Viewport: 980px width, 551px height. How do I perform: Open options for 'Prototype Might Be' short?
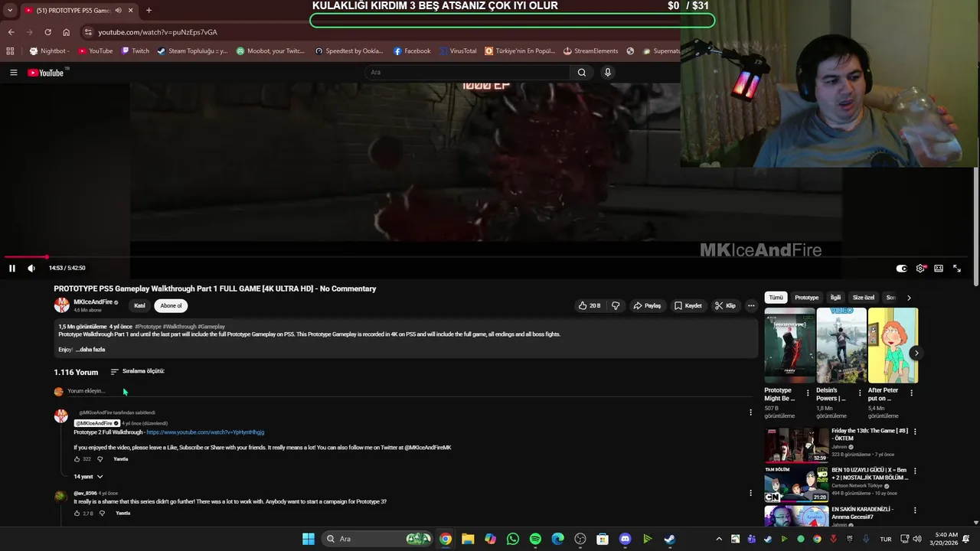[808, 393]
